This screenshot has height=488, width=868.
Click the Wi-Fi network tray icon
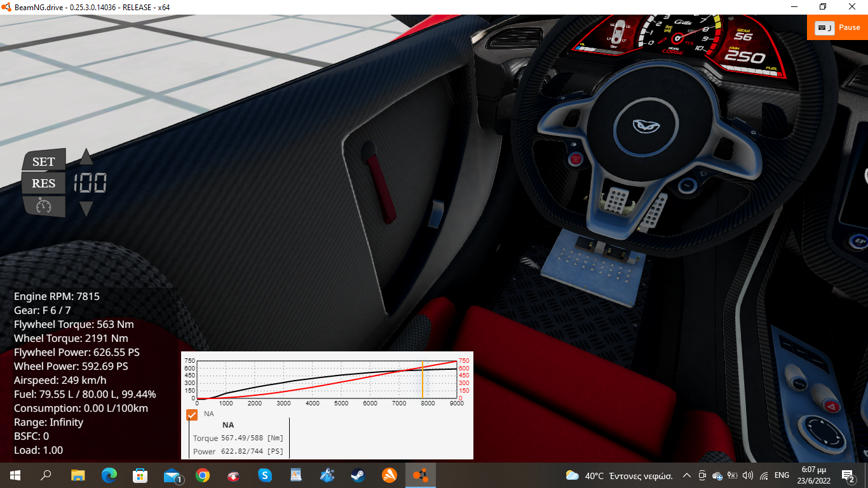coord(764,475)
